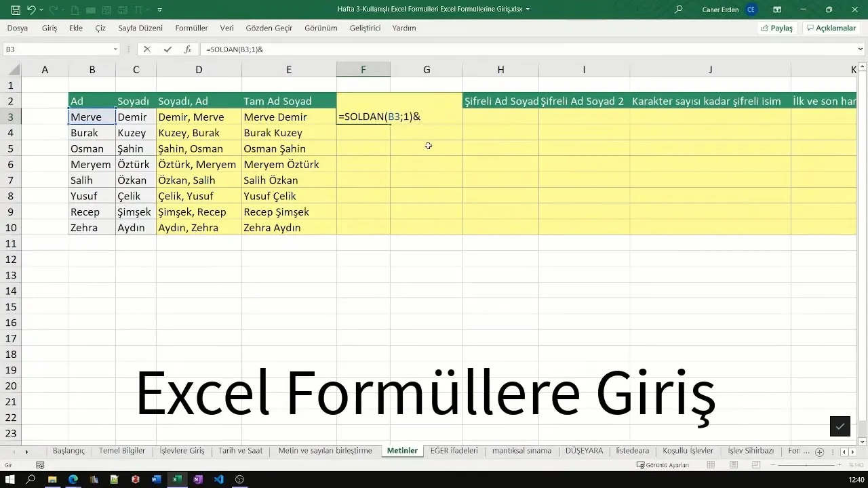The height and width of the screenshot is (488, 868).
Task: Add a new sheet with the plus icon
Action: 819,451
